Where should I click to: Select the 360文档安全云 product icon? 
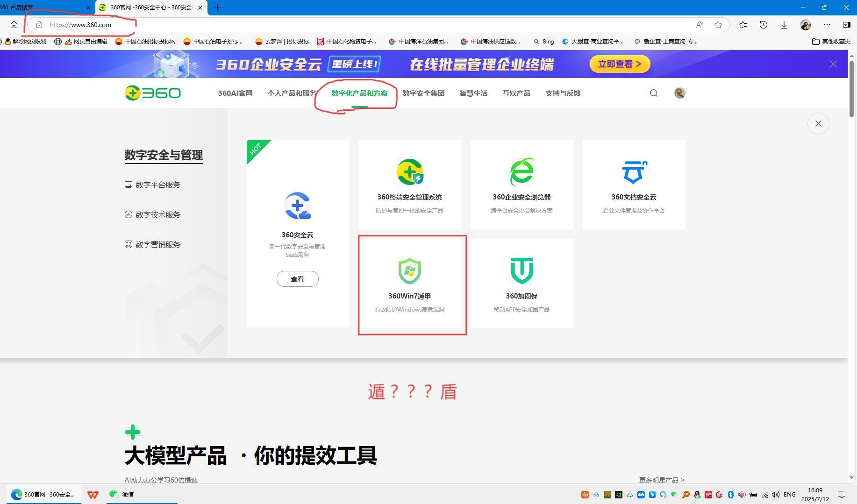(634, 172)
